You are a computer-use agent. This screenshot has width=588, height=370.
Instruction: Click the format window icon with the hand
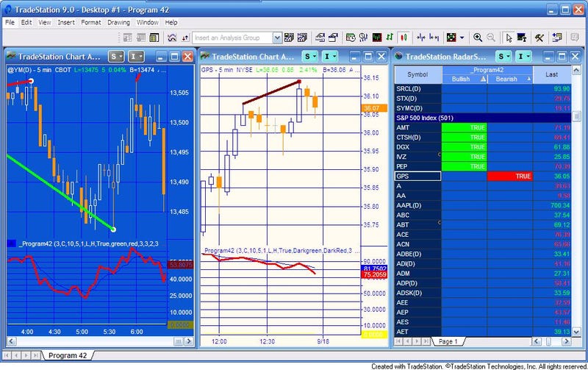(333, 38)
